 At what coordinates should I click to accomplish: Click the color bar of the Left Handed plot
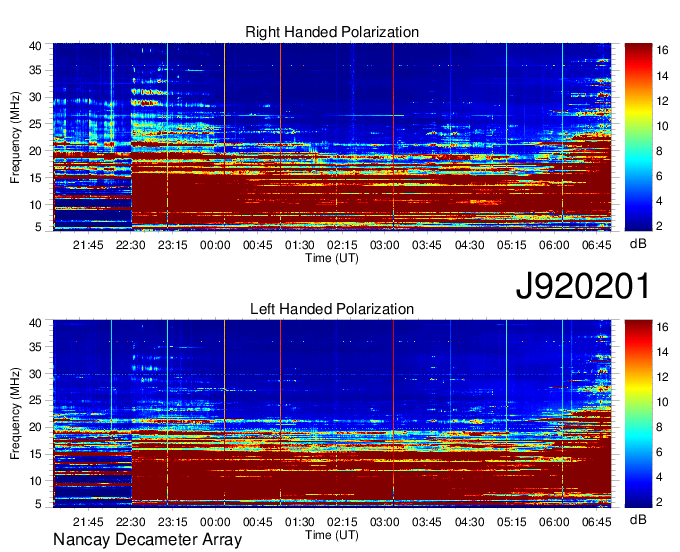pos(638,414)
